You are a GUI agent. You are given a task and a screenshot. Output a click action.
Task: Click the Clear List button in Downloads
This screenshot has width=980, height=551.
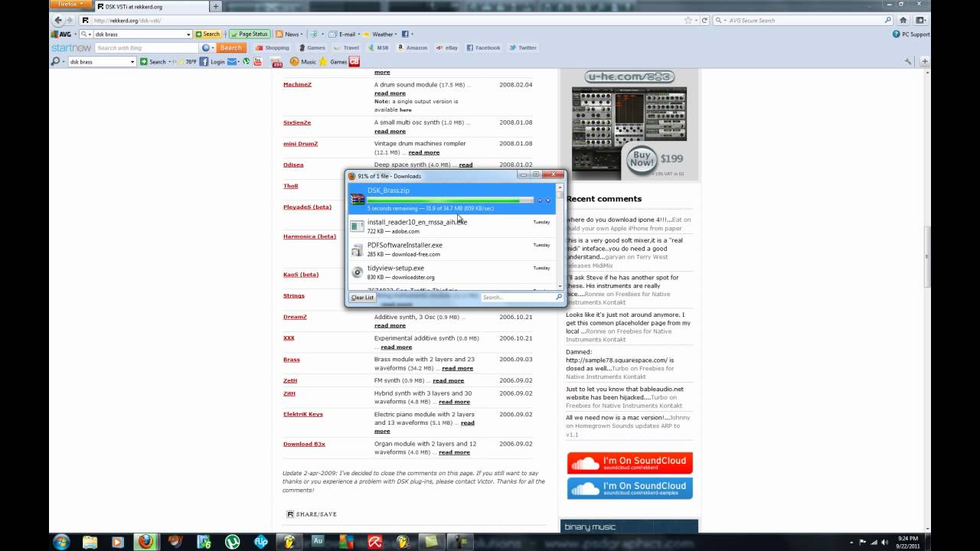pyautogui.click(x=362, y=297)
